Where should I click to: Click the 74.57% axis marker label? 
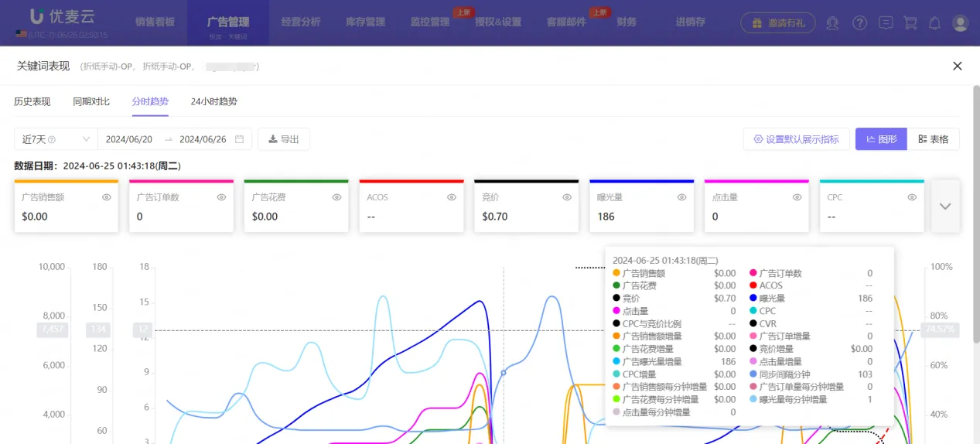[940, 330]
